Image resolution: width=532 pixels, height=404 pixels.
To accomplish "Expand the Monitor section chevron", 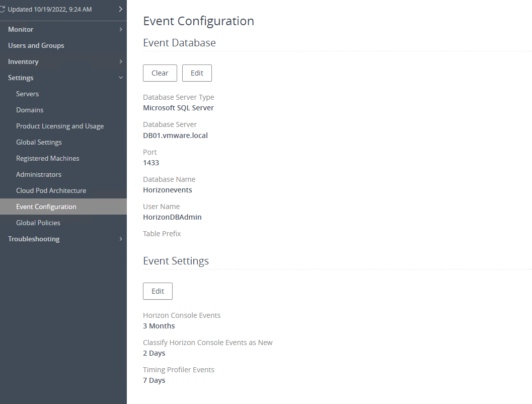I will tap(120, 29).
